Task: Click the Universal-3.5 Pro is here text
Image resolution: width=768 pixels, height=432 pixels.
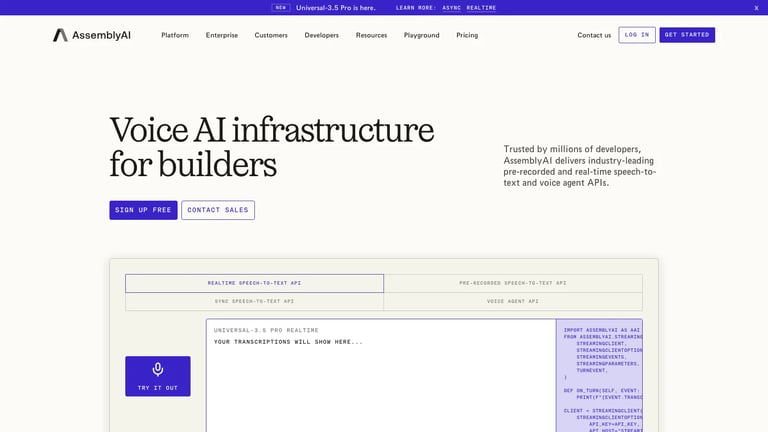Action: pyautogui.click(x=336, y=8)
